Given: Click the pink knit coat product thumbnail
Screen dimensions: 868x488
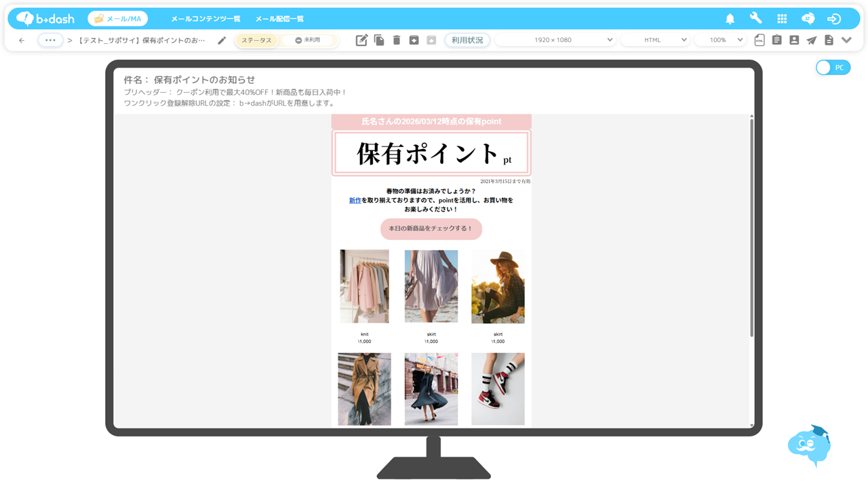Looking at the screenshot, I should pyautogui.click(x=364, y=286).
